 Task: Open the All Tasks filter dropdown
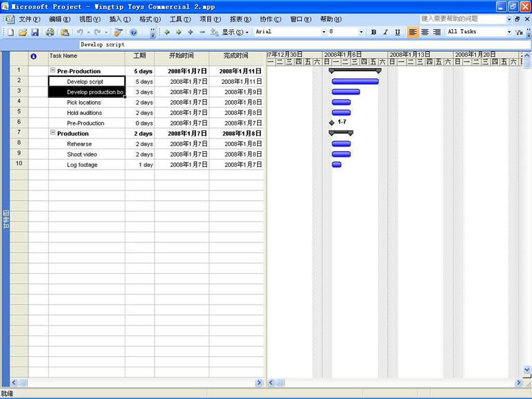click(x=509, y=32)
